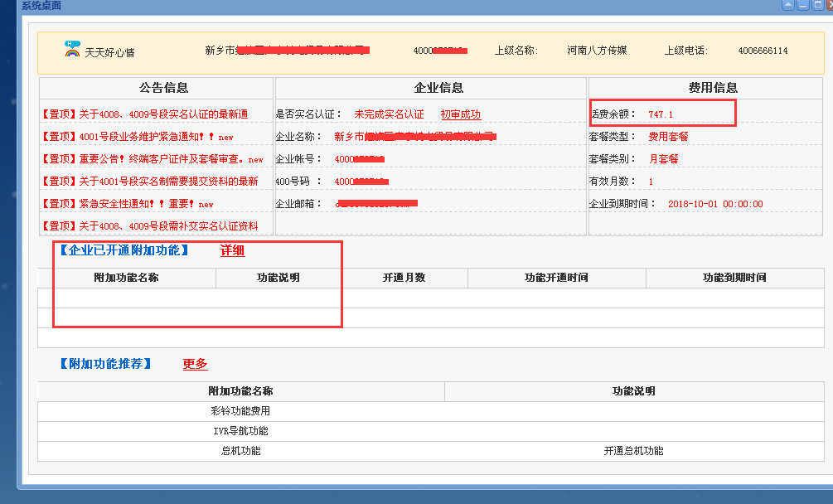Click 更多 link for recommended add-ons
Image resolution: width=833 pixels, height=504 pixels.
(195, 364)
